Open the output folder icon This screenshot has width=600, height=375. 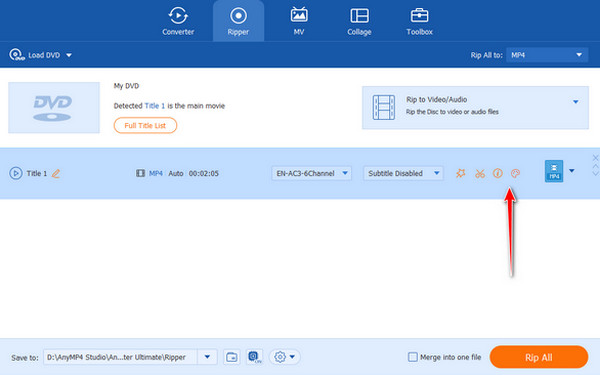[x=232, y=357]
